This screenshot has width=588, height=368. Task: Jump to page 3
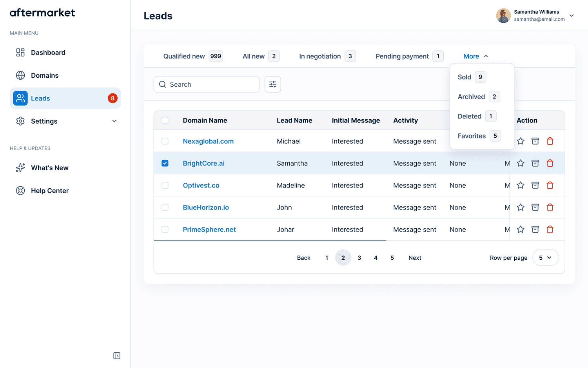coord(359,258)
